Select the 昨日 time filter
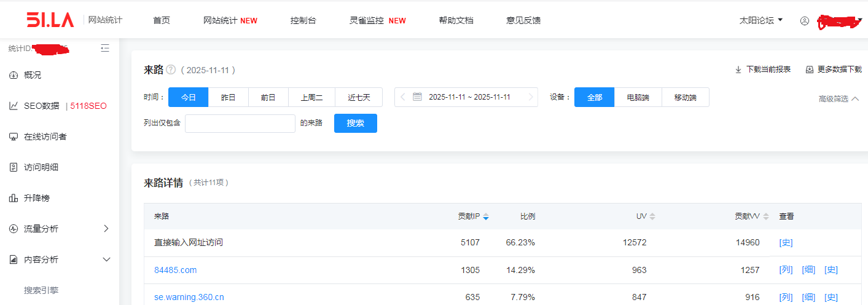Image resolution: width=868 pixels, height=305 pixels. pyautogui.click(x=228, y=97)
